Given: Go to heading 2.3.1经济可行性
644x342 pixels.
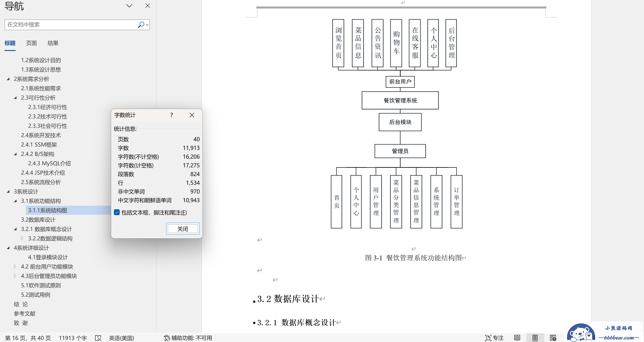Looking at the screenshot, I should click(x=47, y=107).
